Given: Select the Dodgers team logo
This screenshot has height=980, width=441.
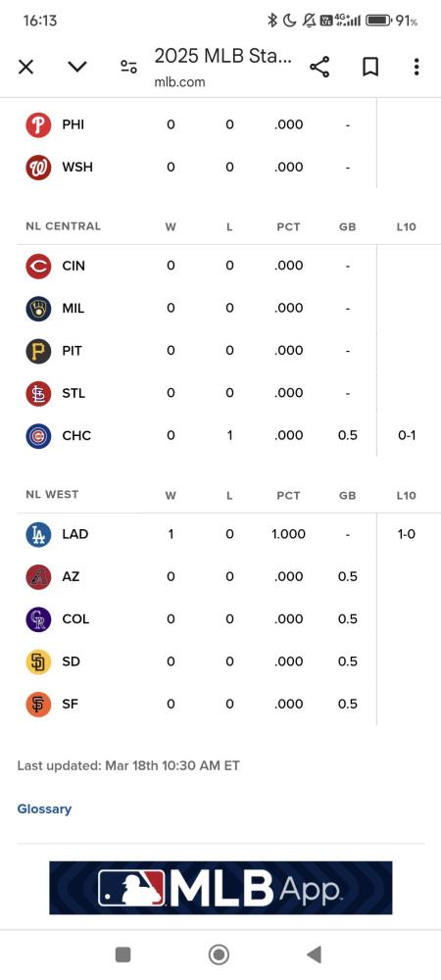Looking at the screenshot, I should 38,534.
